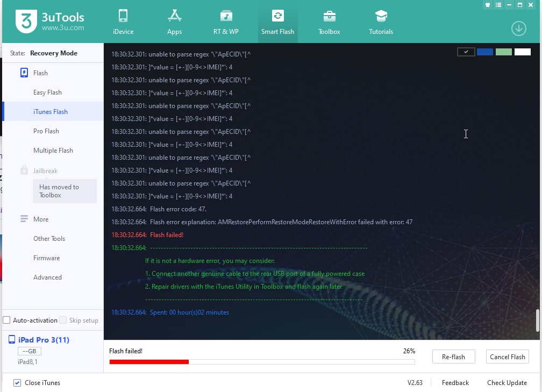Open the title bar list menu icon
The width and height of the screenshot is (542, 392).
(x=498, y=5)
